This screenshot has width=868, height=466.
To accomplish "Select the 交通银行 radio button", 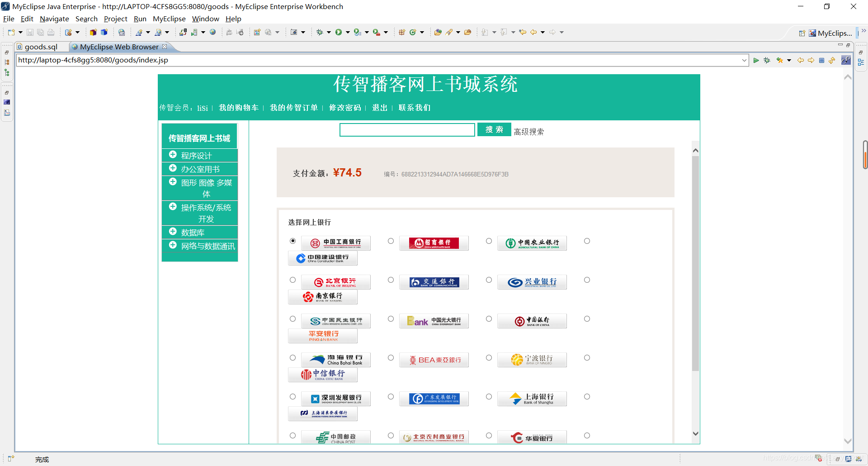I will pos(391,280).
